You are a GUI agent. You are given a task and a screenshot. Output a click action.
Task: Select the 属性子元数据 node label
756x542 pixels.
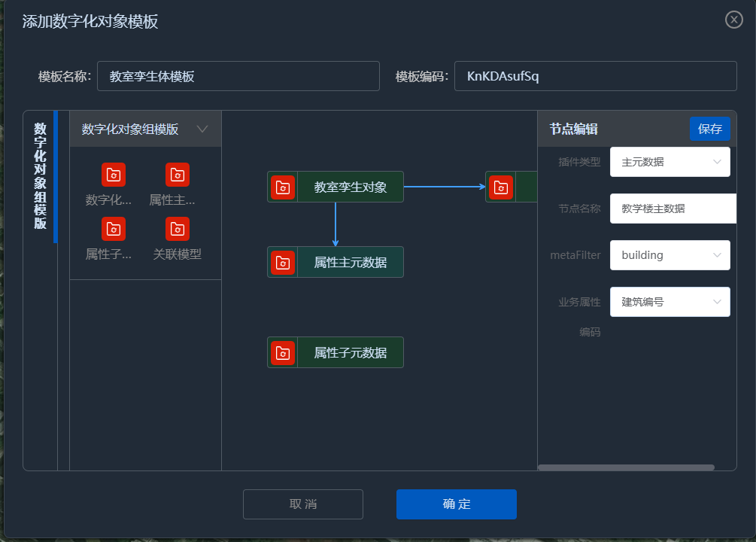351,353
